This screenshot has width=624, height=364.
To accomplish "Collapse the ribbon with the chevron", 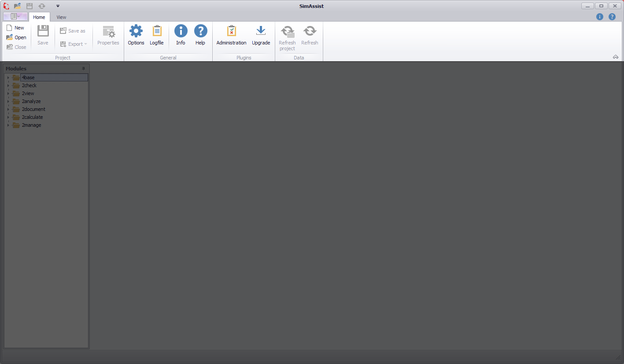I will pos(615,57).
